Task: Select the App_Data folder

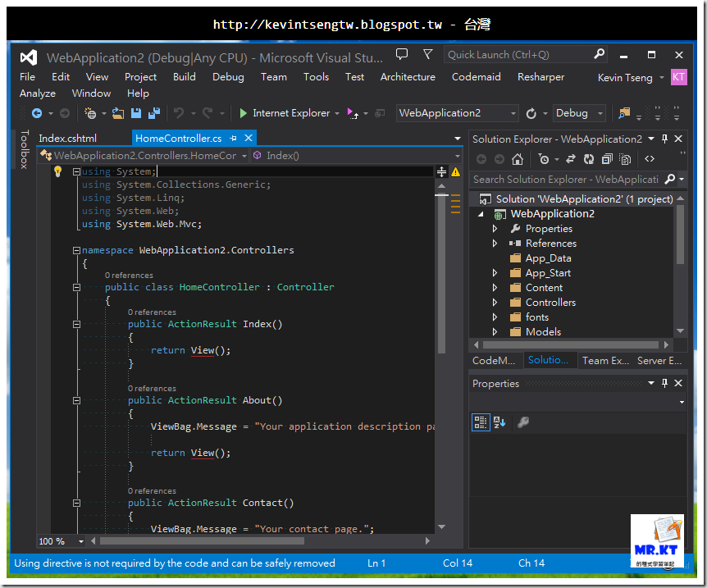Action: tap(548, 258)
